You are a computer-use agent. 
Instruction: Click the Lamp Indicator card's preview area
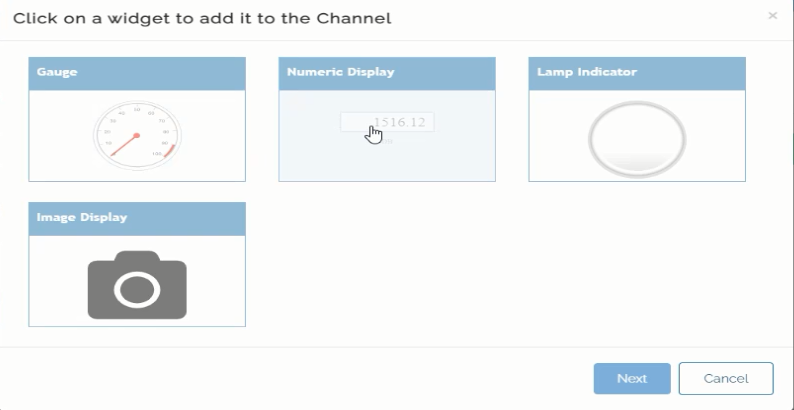pos(637,135)
